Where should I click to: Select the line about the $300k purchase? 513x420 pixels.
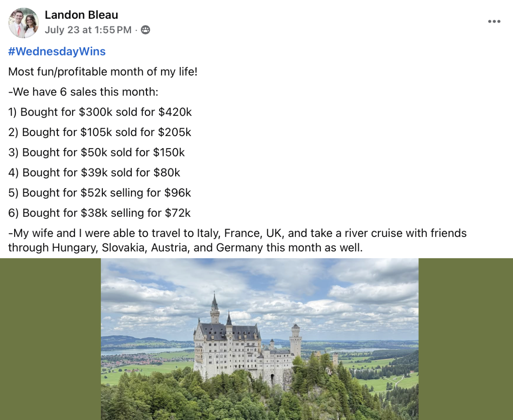pos(100,112)
